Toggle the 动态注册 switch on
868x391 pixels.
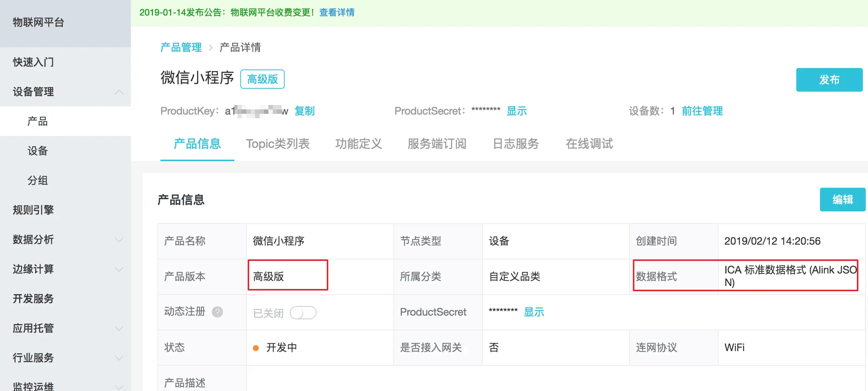pyautogui.click(x=303, y=313)
